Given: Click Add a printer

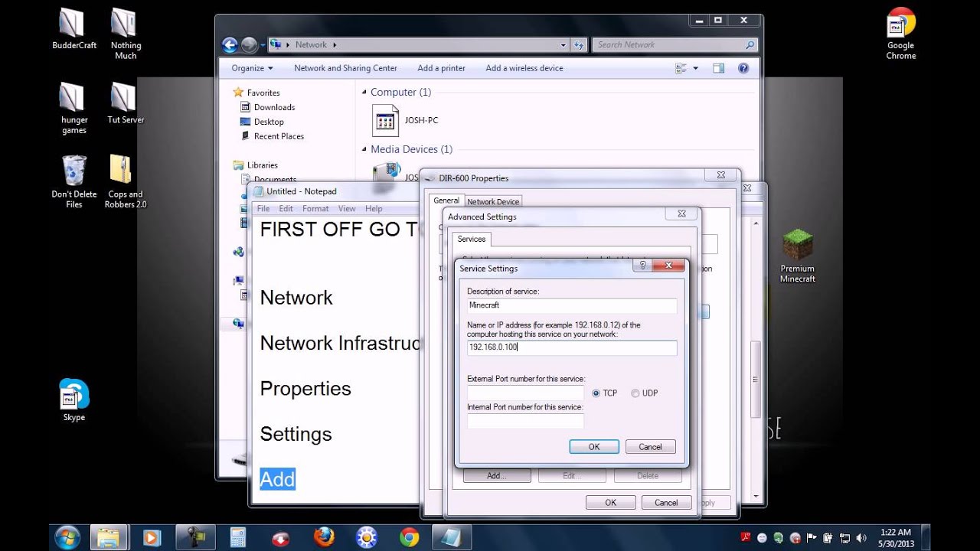Looking at the screenshot, I should [442, 68].
